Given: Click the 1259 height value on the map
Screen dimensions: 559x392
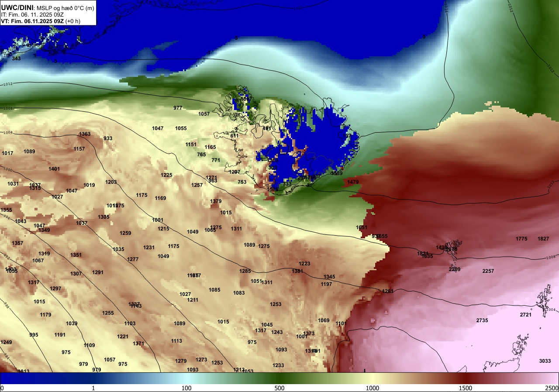Looking at the screenshot, I should (125, 233).
